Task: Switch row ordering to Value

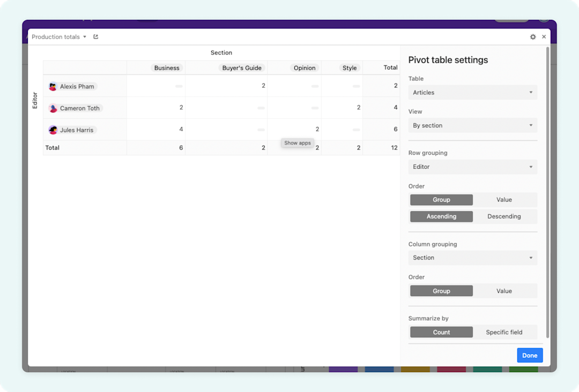Action: [x=504, y=199]
